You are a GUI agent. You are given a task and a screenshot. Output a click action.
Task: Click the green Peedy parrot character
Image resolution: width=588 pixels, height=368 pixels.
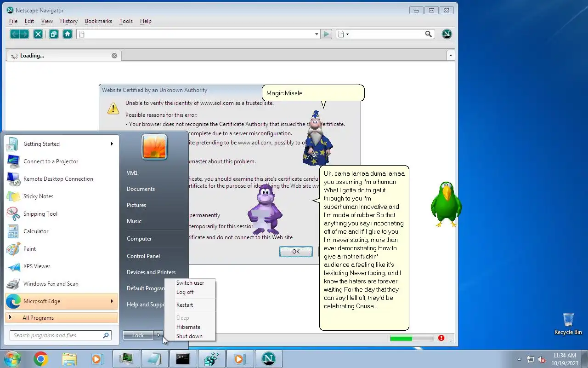pos(446,204)
